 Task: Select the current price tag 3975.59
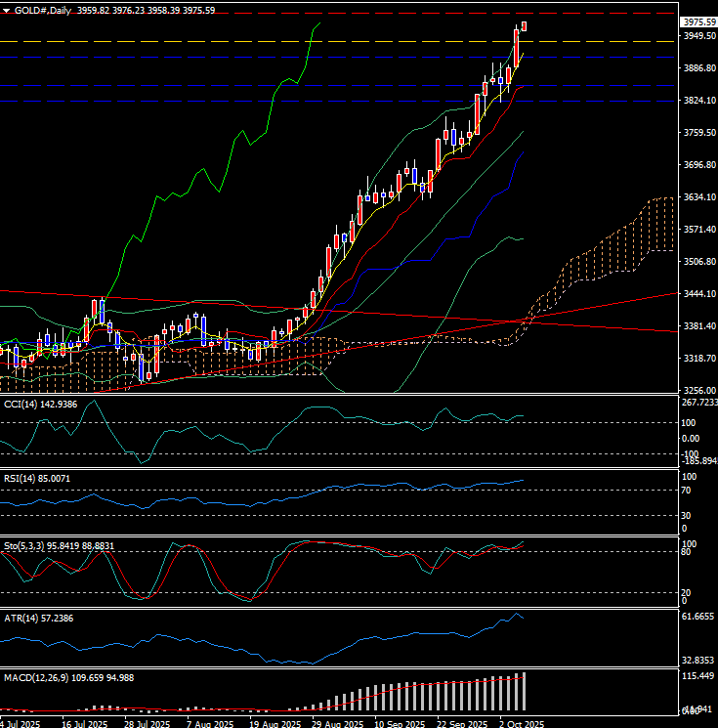[697, 21]
